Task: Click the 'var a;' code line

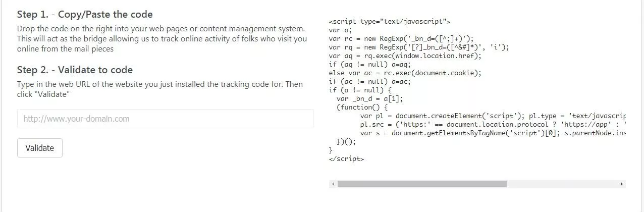Action: 340,30
